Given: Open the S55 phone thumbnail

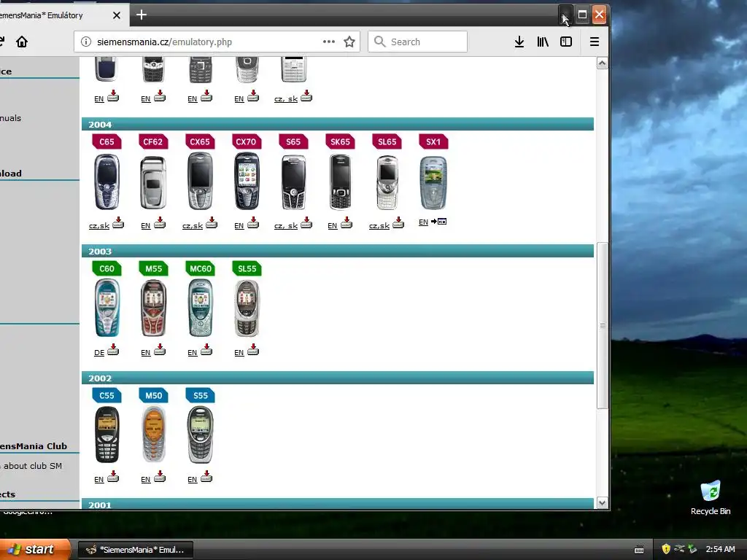Looking at the screenshot, I should pyautogui.click(x=200, y=435).
